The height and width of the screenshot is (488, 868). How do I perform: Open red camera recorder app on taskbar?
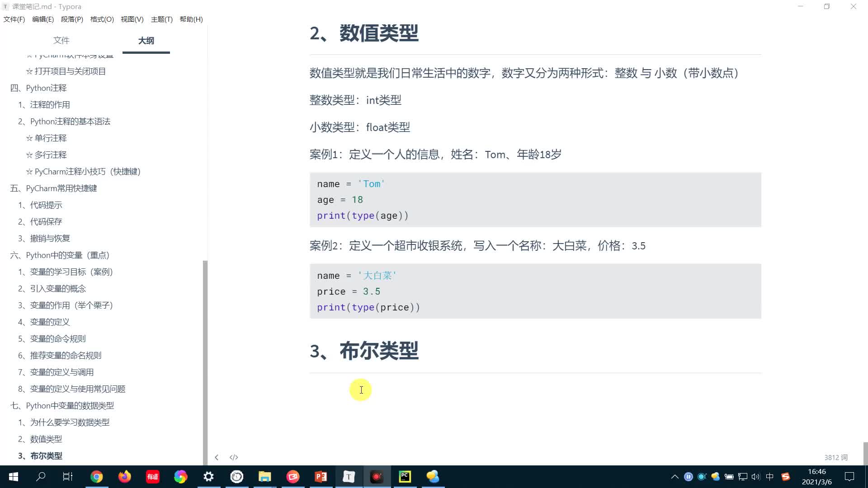click(x=293, y=477)
